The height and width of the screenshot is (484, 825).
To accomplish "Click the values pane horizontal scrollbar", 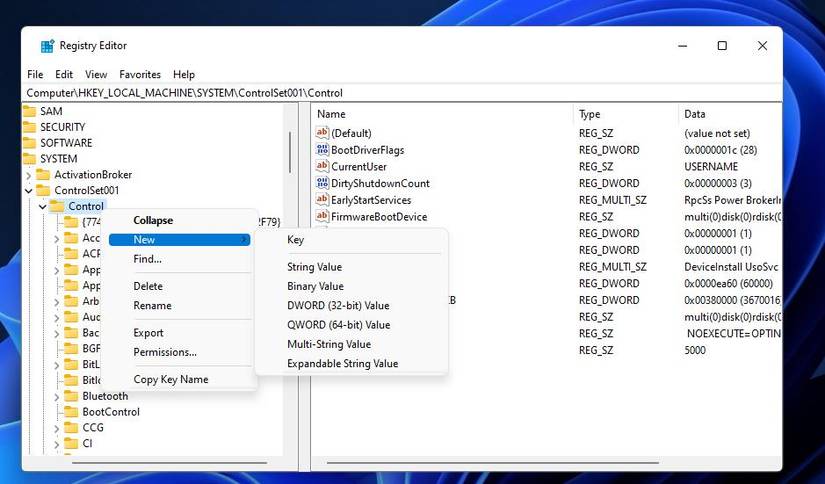I will (493, 463).
